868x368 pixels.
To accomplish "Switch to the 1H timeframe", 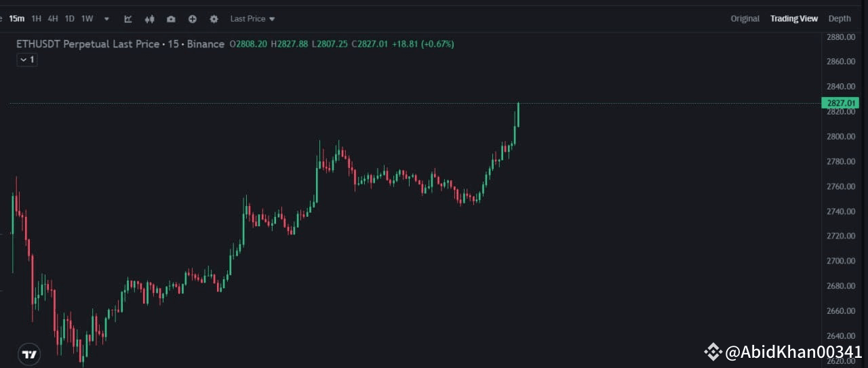I will pos(37,19).
